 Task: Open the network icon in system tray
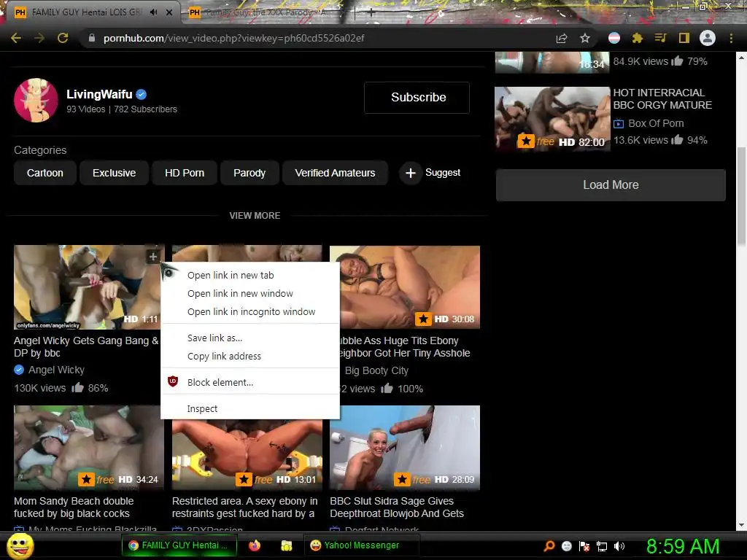pyautogui.click(x=602, y=546)
